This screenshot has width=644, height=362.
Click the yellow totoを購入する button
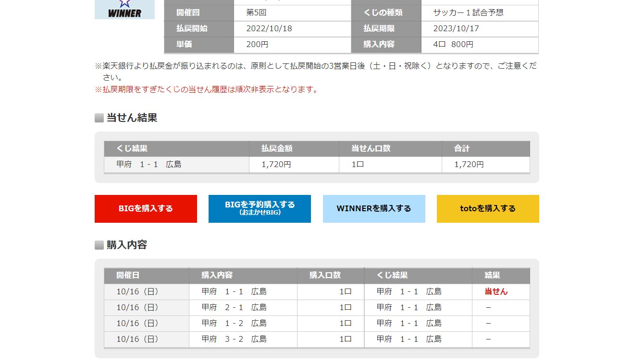coord(488,209)
